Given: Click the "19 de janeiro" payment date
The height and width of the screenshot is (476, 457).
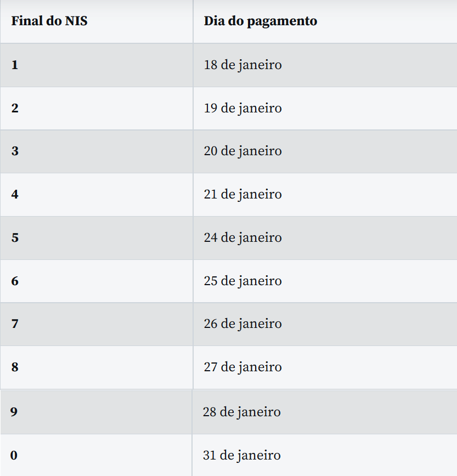Looking at the screenshot, I should 242,108.
